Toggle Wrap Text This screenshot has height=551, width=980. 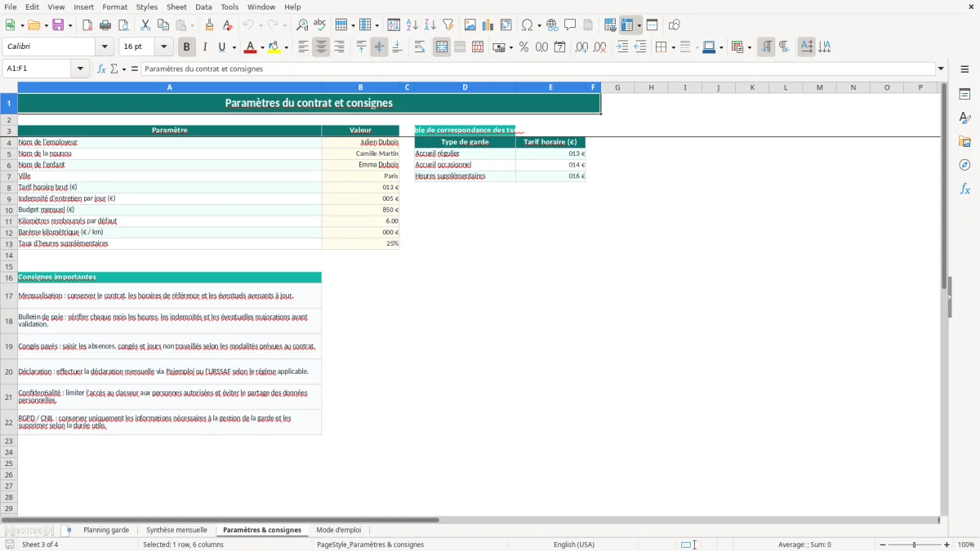coord(420,47)
